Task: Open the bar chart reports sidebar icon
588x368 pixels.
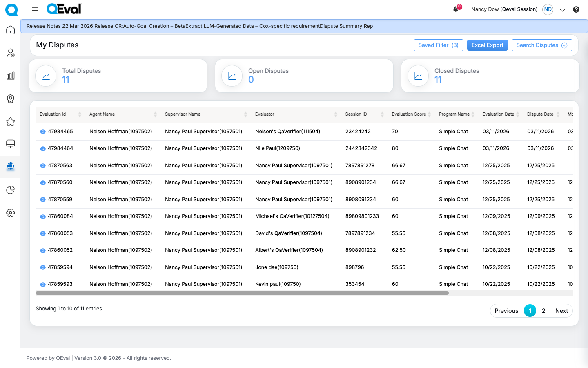Action: point(11,76)
